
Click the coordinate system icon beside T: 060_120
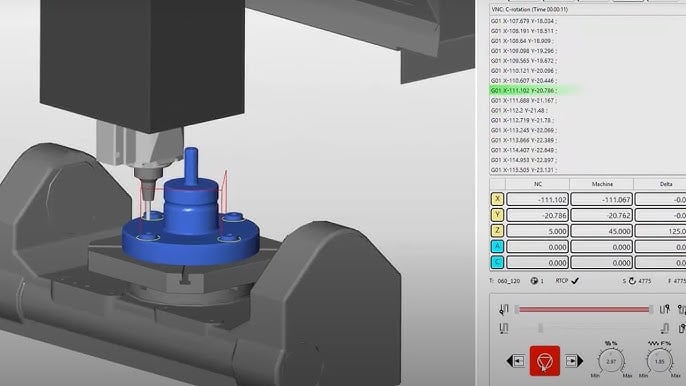pyautogui.click(x=534, y=281)
